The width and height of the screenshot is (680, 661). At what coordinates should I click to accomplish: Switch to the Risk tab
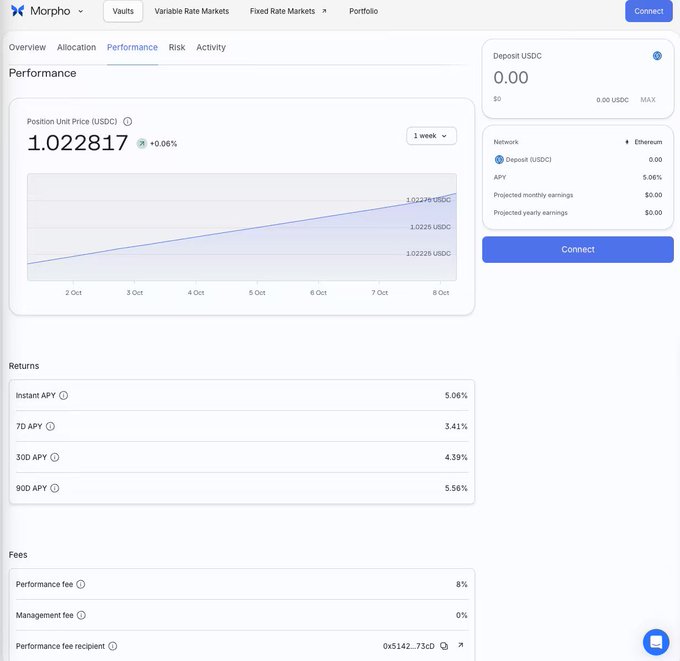click(177, 47)
